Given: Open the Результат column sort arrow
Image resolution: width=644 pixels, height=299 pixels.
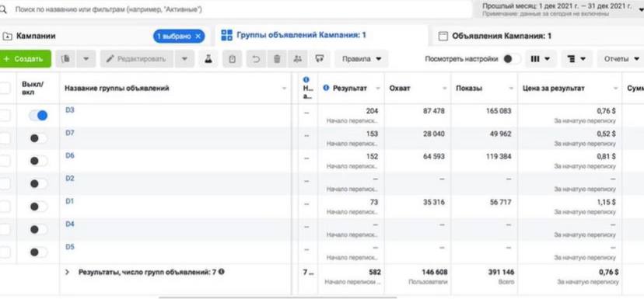Looking at the screenshot, I should click(378, 89).
